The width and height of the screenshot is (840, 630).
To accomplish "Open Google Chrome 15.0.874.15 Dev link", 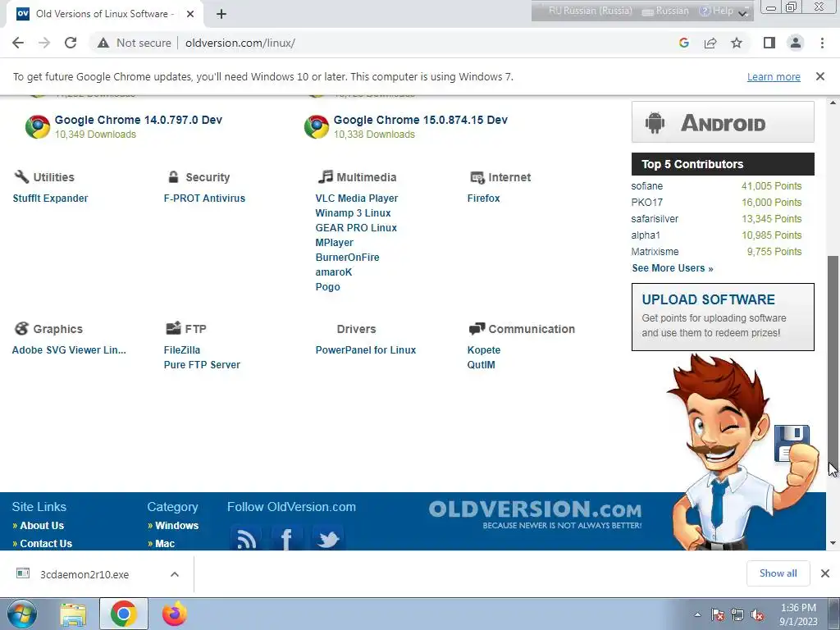I will (421, 120).
